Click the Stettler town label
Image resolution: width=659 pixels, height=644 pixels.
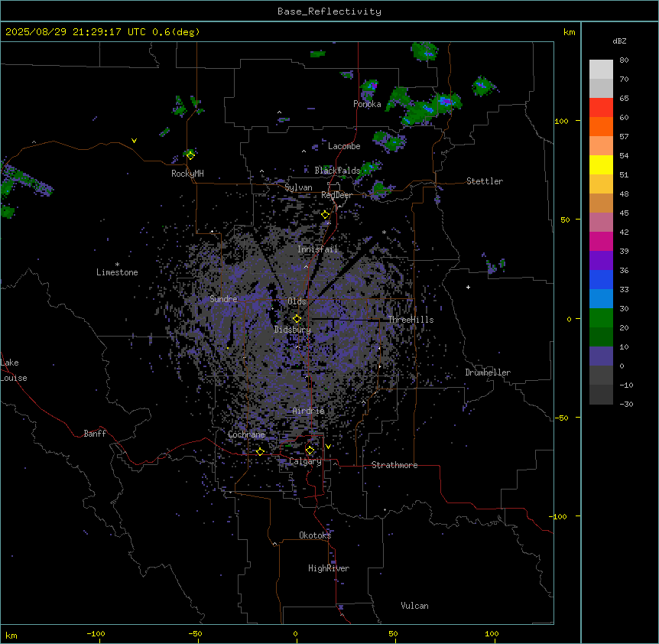[485, 181]
